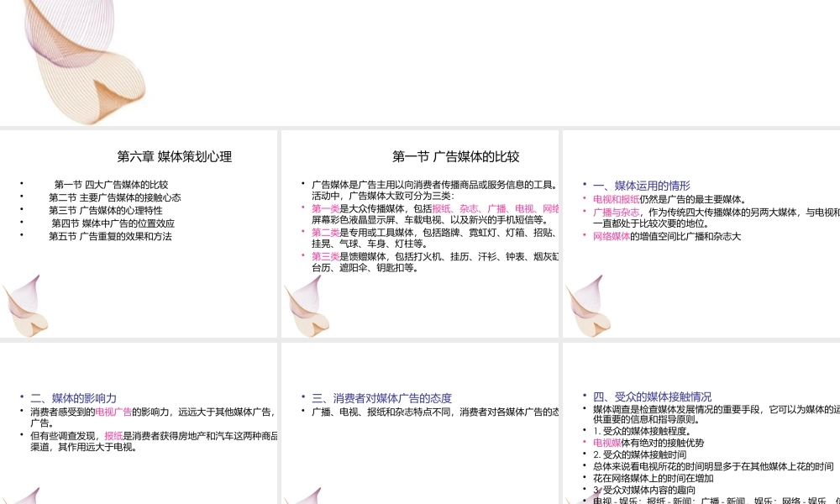Image resolution: width=840 pixels, height=504 pixels.
Task: Select the pink words 网络媒体 in 的增值空间 line
Action: (612, 236)
